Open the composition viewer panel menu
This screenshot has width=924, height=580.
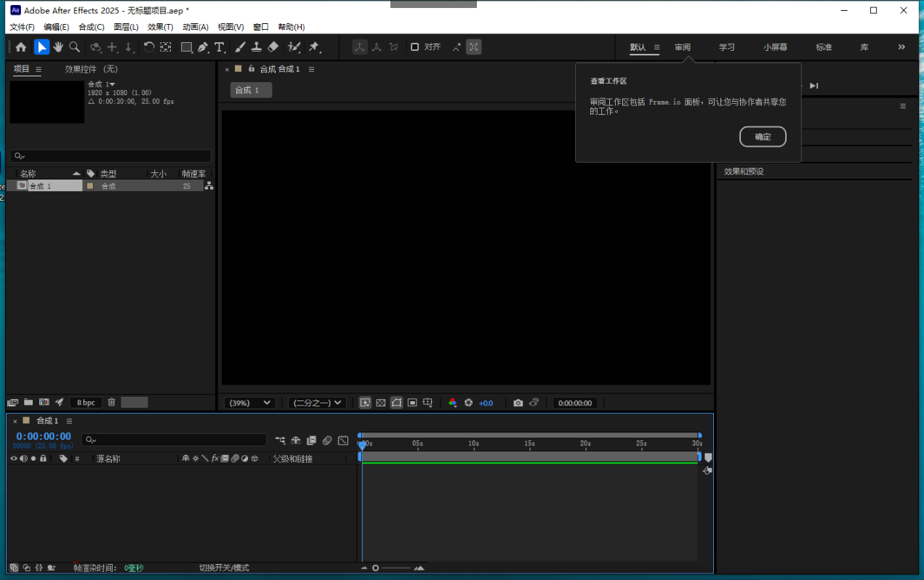pyautogui.click(x=311, y=69)
